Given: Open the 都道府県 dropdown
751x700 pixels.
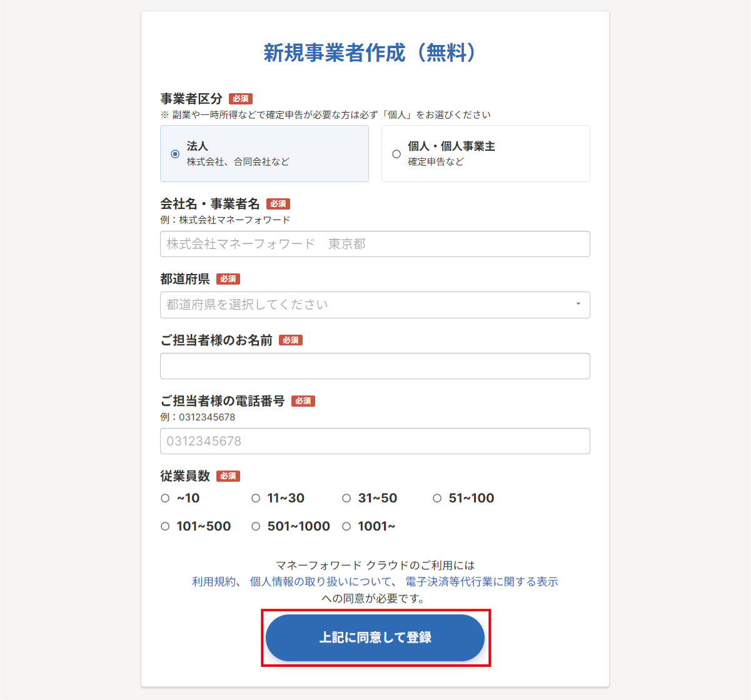Looking at the screenshot, I should (375, 305).
